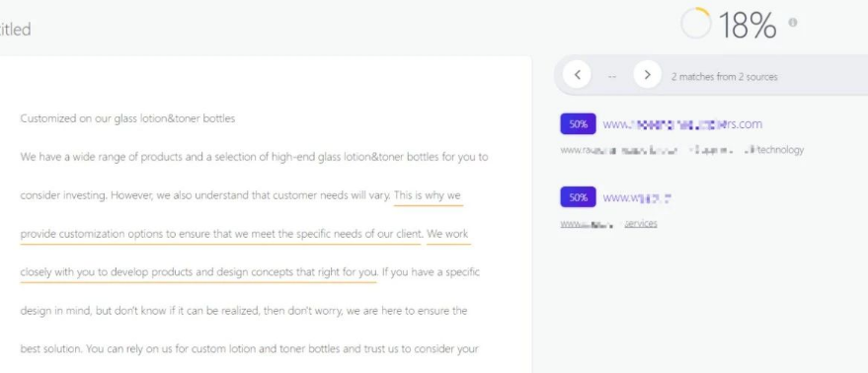Open the source link ending in rs.com
The width and height of the screenshot is (868, 373).
[x=682, y=124]
